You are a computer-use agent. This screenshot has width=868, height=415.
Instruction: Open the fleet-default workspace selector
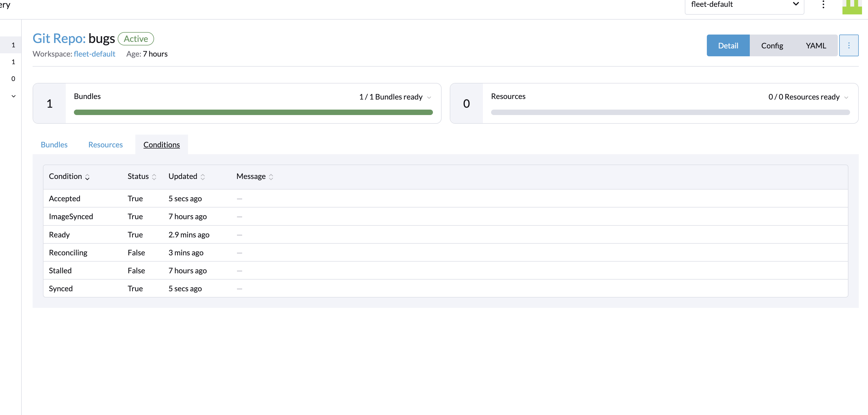point(744,5)
